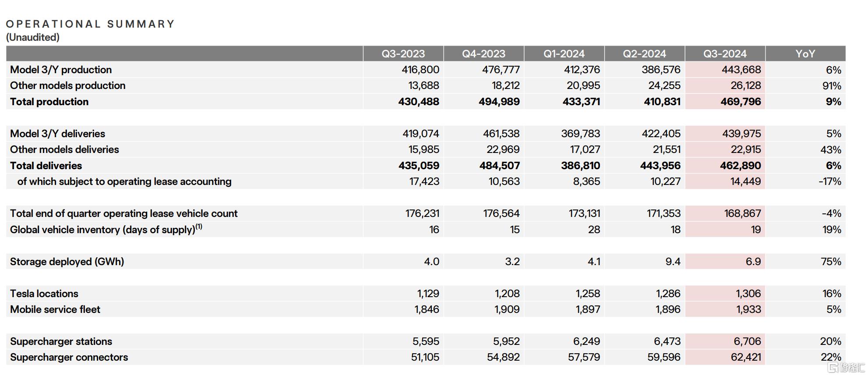Select the 168,867 lease vehicle count
868x376 pixels.
(742, 213)
